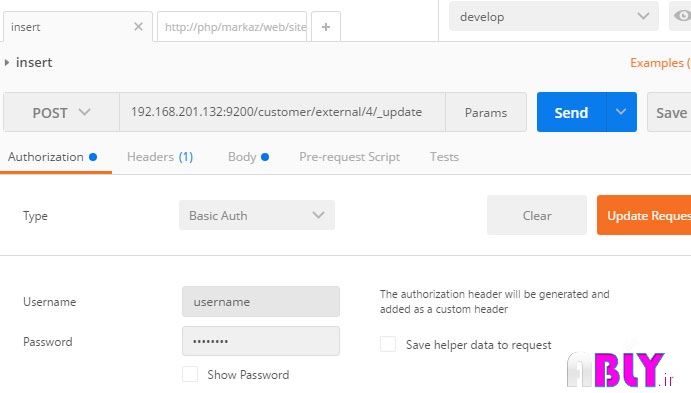This screenshot has height=393, width=691.
Task: Click the request URL field
Action: [282, 112]
